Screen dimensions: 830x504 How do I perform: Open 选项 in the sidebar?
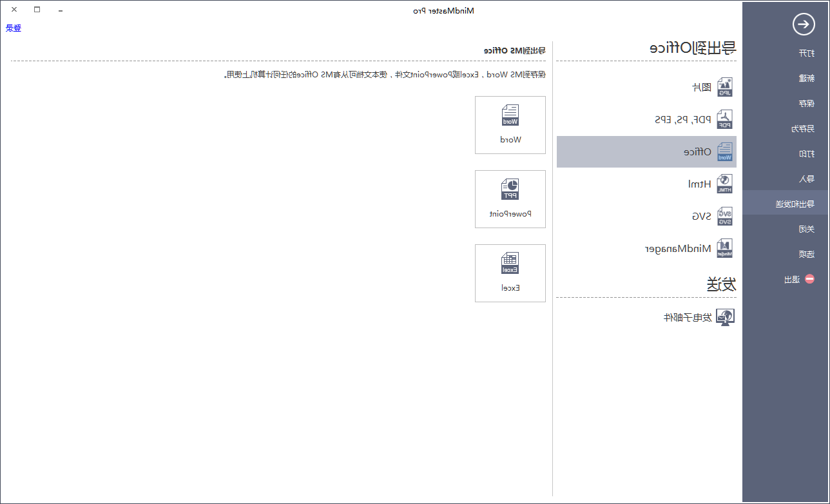pyautogui.click(x=806, y=254)
